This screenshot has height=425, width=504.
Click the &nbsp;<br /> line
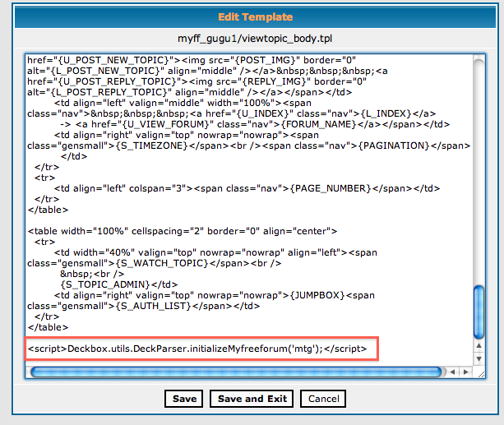pyautogui.click(x=92, y=274)
